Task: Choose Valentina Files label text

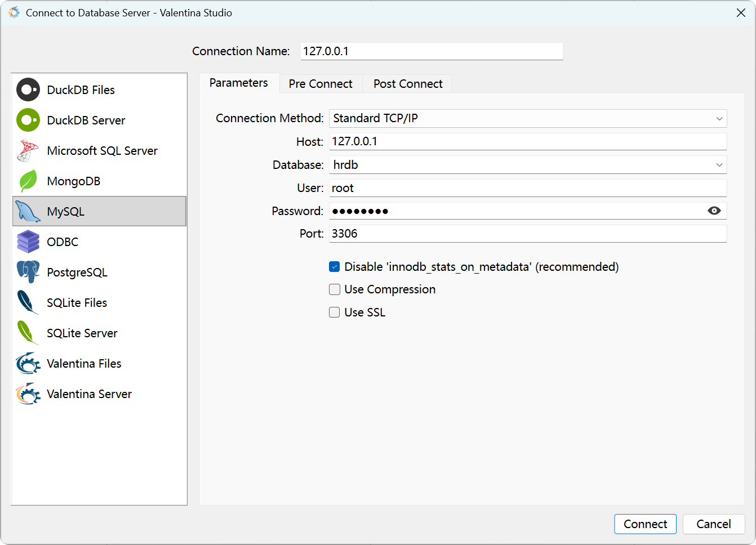Action: 84,364
